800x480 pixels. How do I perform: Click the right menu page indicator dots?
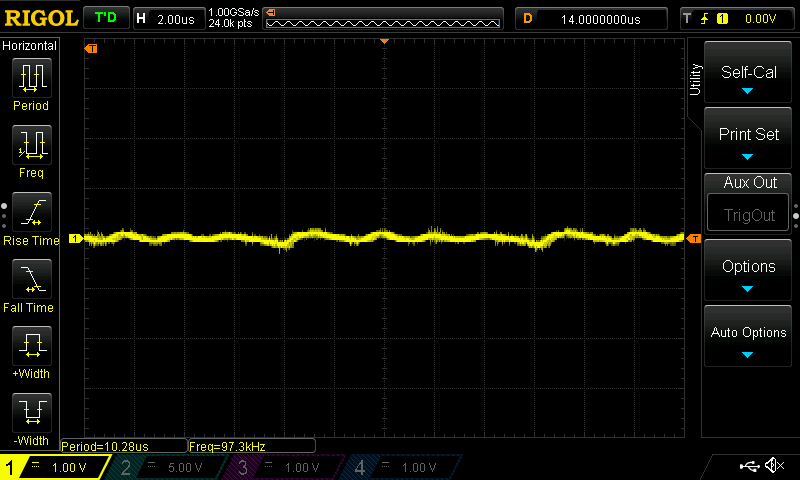(796, 216)
